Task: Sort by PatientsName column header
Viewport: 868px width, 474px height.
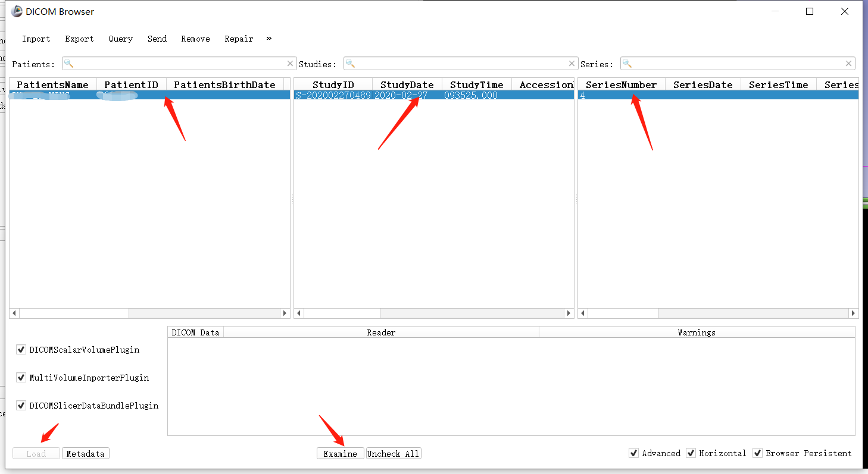Action: point(53,84)
